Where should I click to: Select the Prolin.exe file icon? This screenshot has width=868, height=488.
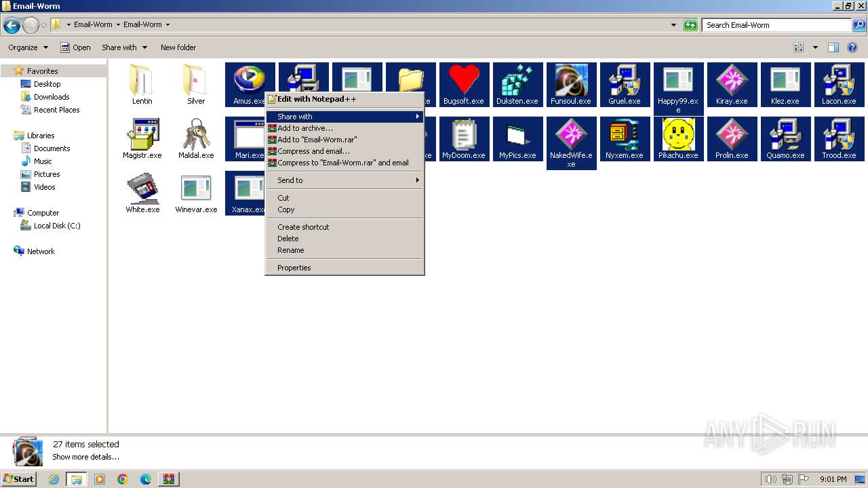coord(732,139)
